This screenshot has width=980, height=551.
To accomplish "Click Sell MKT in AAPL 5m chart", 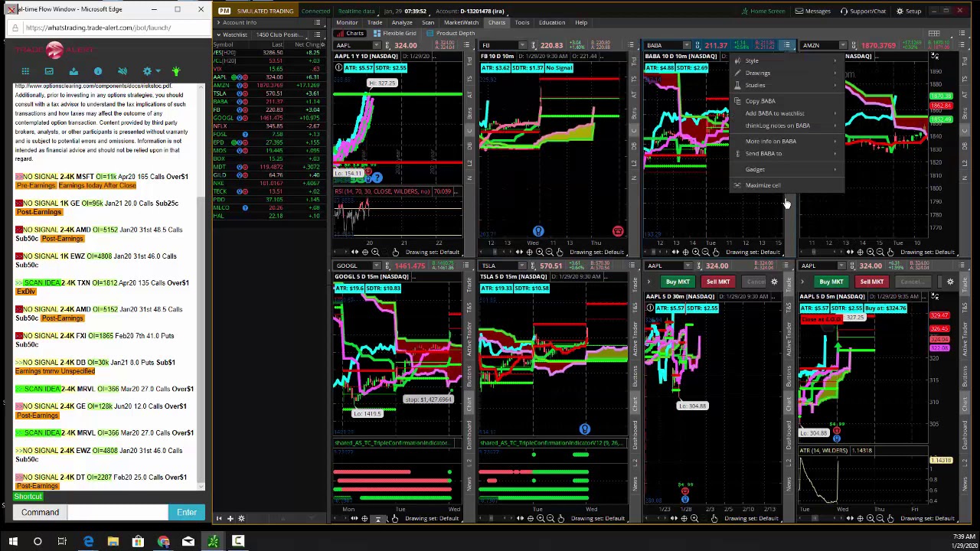I will (872, 282).
